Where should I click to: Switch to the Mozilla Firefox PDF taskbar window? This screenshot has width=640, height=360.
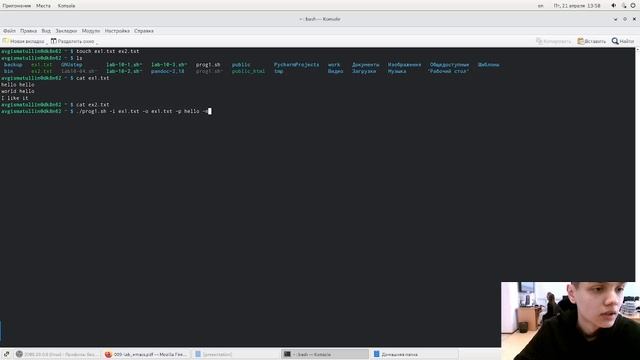146,354
